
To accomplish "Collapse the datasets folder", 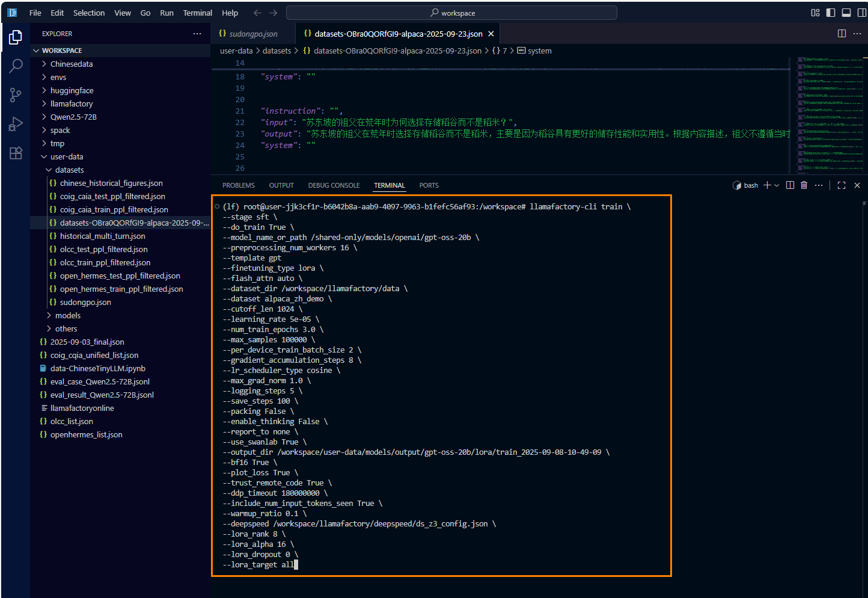I will [69, 170].
